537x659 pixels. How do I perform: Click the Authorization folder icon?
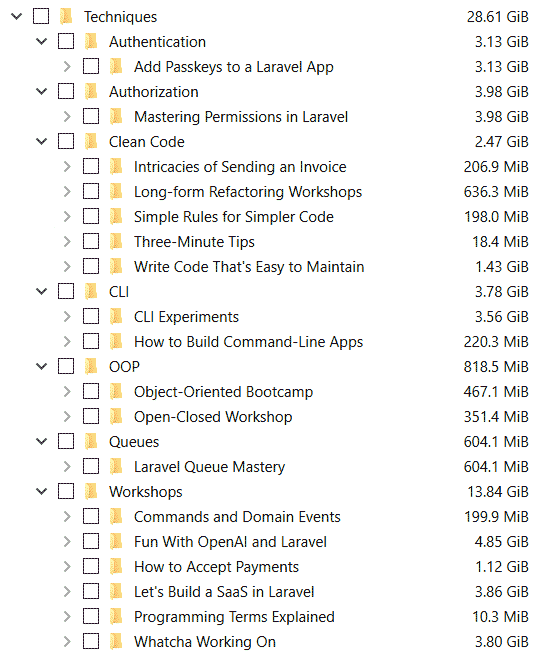coord(91,92)
